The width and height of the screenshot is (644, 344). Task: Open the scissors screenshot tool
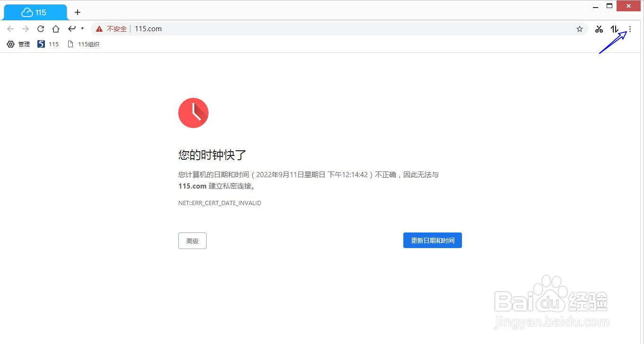(599, 29)
